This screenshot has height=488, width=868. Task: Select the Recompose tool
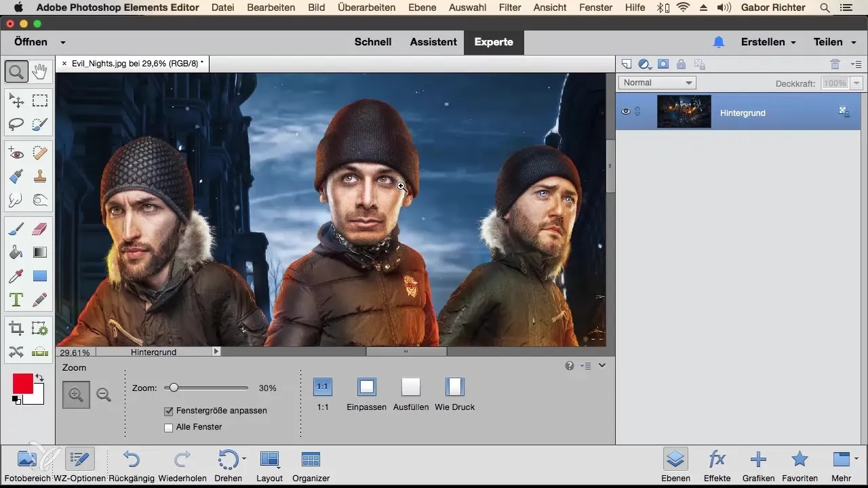[40, 329]
